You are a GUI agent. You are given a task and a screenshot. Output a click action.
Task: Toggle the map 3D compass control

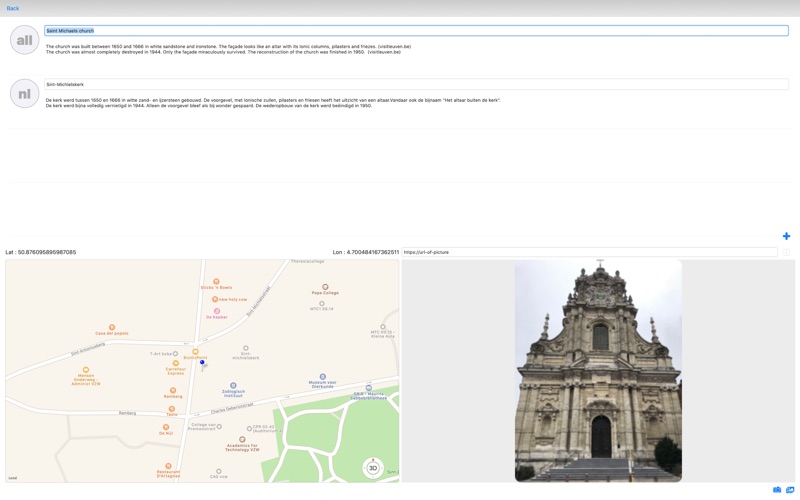pyautogui.click(x=373, y=468)
